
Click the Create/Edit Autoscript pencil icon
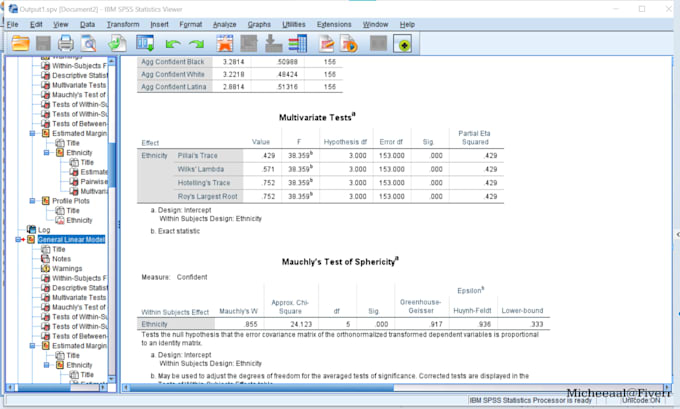[327, 44]
